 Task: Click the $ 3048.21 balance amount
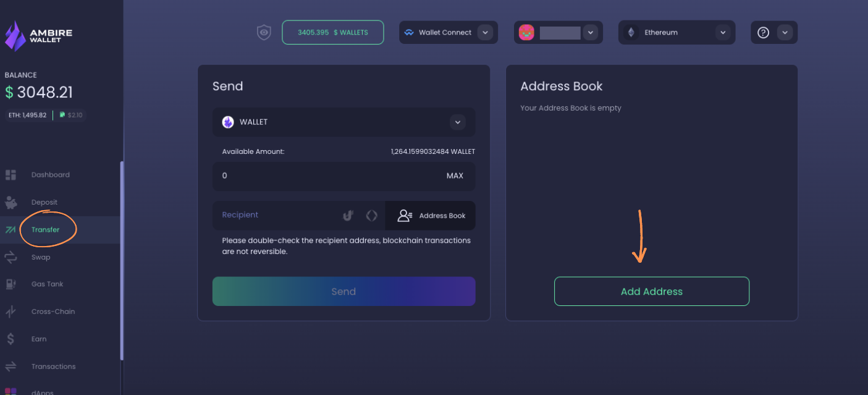tap(39, 93)
